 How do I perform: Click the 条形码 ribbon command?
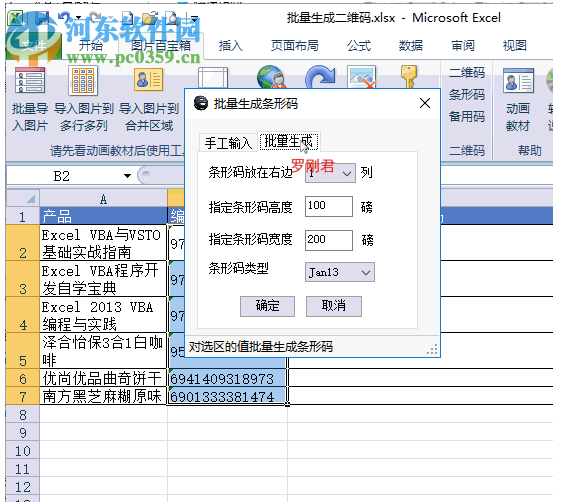467,94
